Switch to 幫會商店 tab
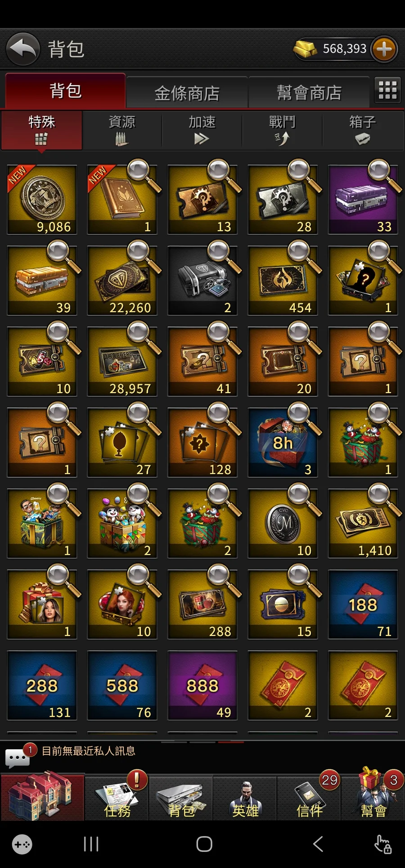 309,93
